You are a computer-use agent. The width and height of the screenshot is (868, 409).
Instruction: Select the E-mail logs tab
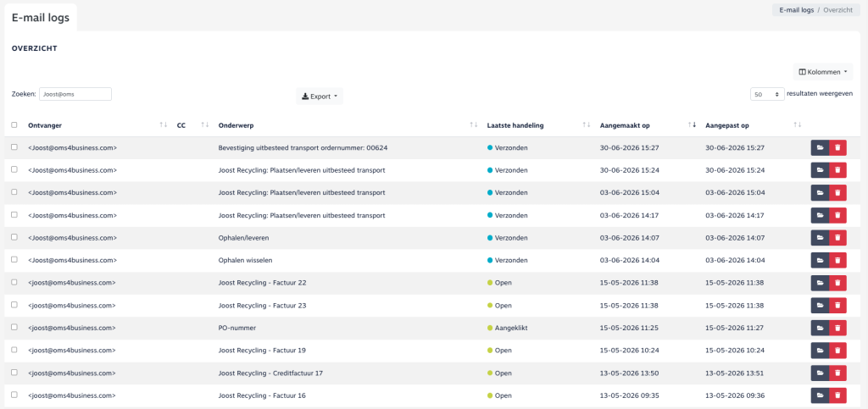pos(41,18)
